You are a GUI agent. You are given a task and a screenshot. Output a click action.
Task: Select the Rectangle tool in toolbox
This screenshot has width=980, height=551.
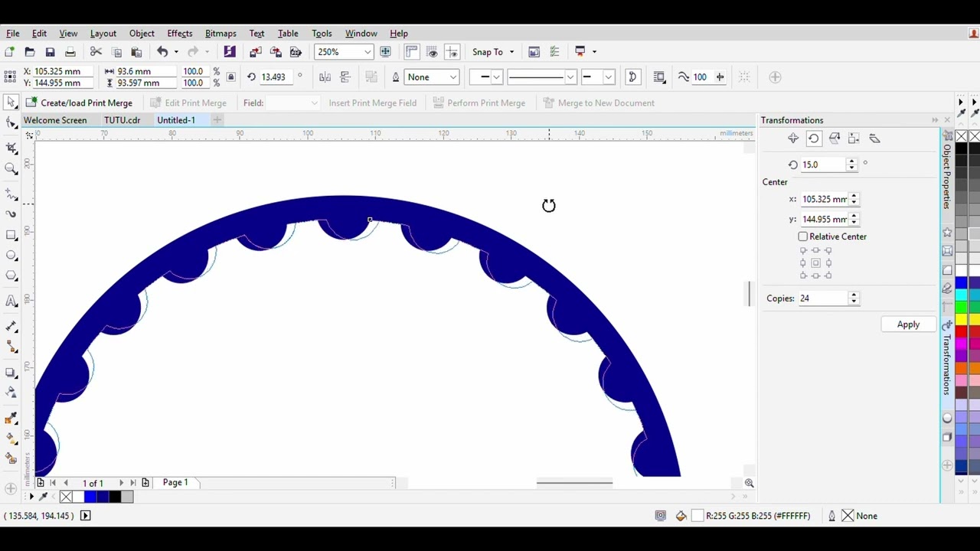point(11,235)
